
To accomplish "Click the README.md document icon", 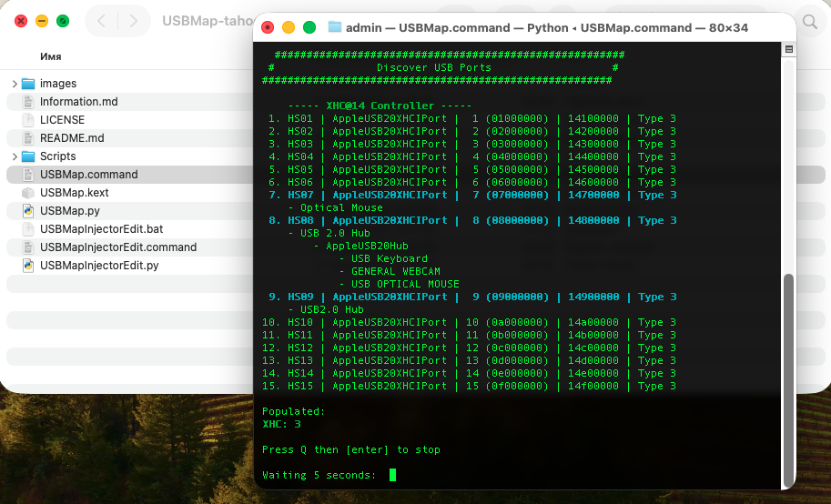I will 28,138.
